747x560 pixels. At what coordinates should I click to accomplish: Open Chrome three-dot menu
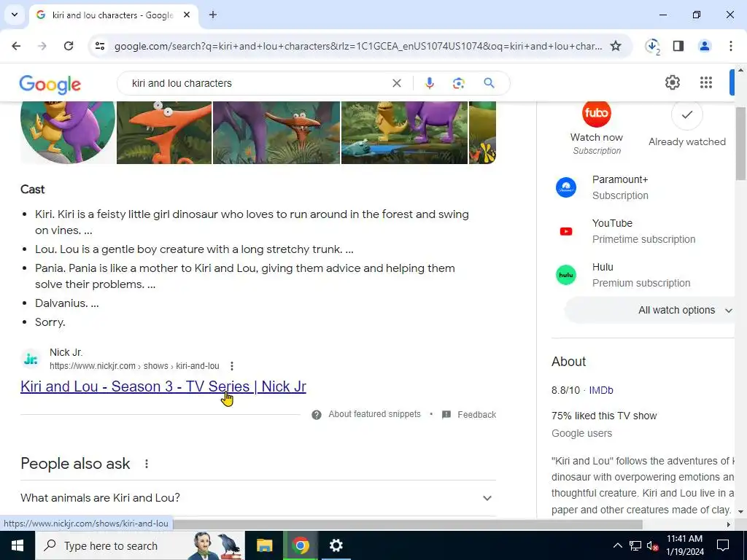[x=730, y=46]
